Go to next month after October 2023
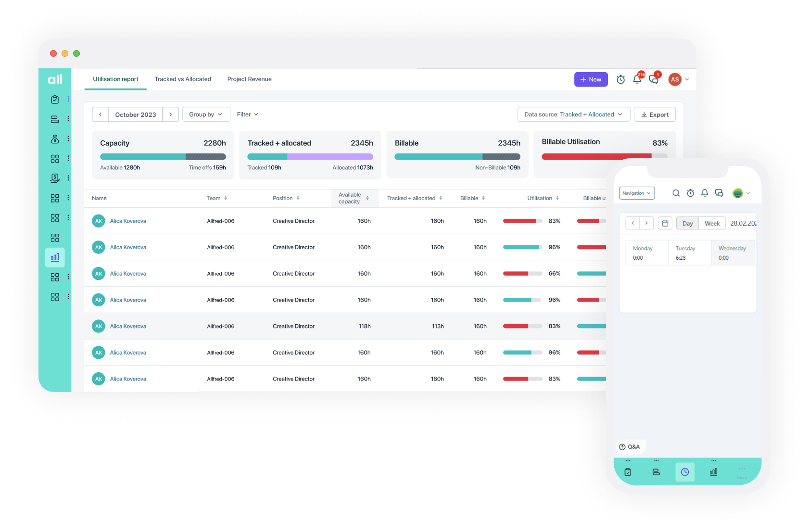The image size is (808, 532). tap(171, 114)
